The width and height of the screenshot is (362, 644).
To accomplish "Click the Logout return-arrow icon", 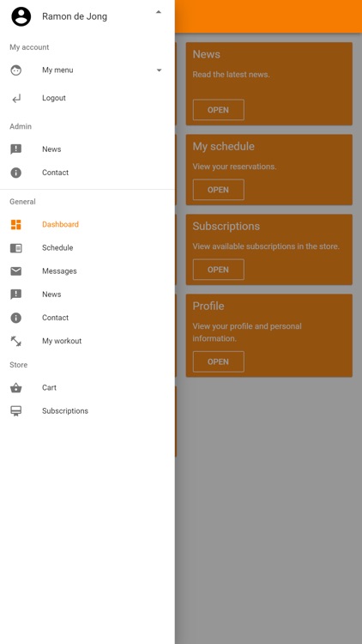I will 16,98.
